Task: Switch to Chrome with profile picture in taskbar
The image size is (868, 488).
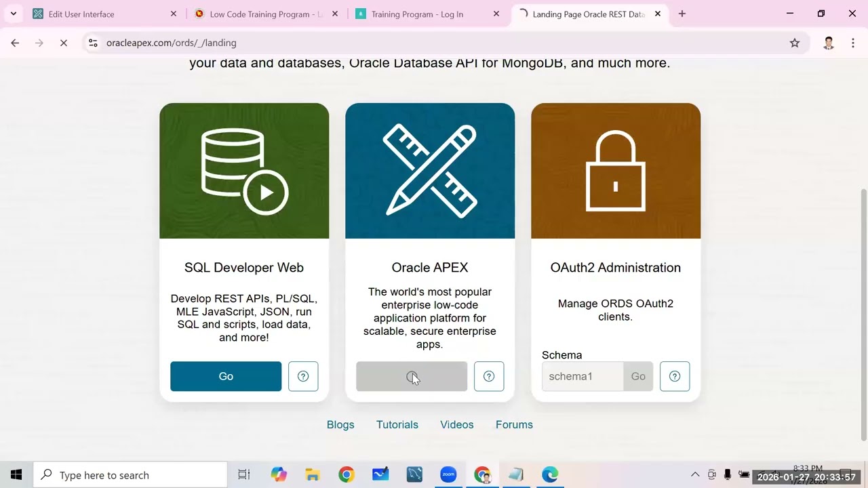Action: click(x=482, y=474)
